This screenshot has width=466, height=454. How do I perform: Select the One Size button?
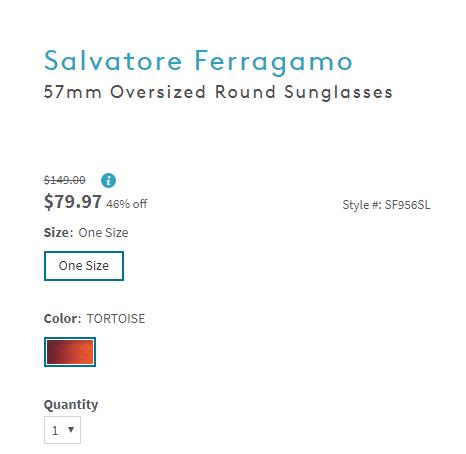pos(84,266)
